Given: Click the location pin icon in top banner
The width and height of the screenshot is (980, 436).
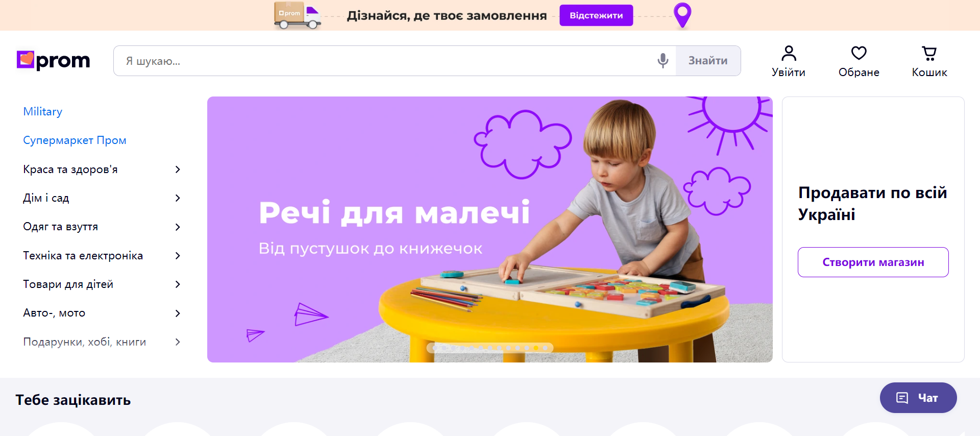Looking at the screenshot, I should (682, 15).
